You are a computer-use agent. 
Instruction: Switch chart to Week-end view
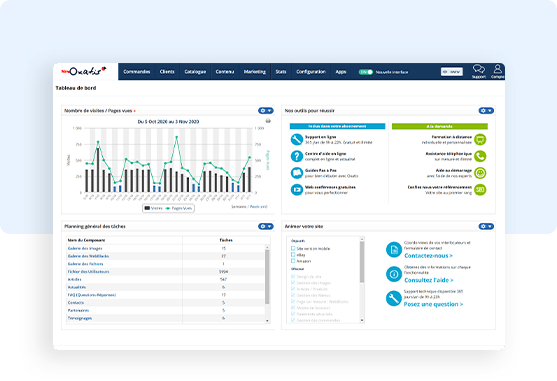[x=259, y=206]
